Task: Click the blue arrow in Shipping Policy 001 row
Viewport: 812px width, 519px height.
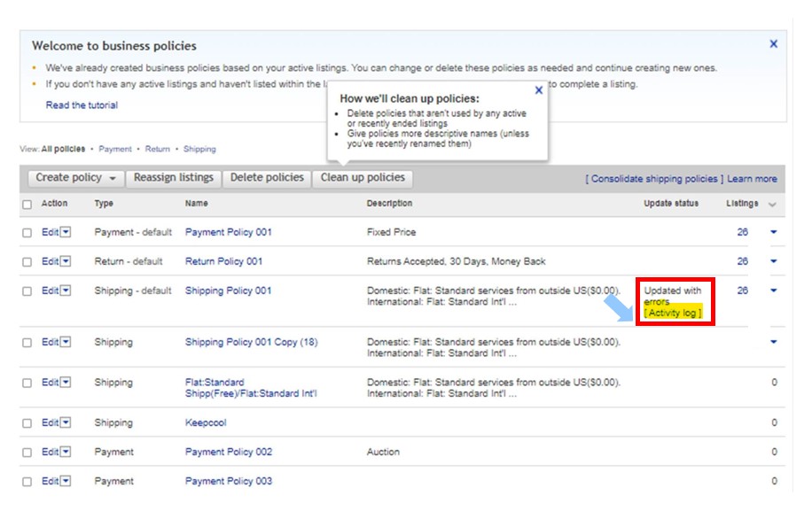Action: [774, 290]
